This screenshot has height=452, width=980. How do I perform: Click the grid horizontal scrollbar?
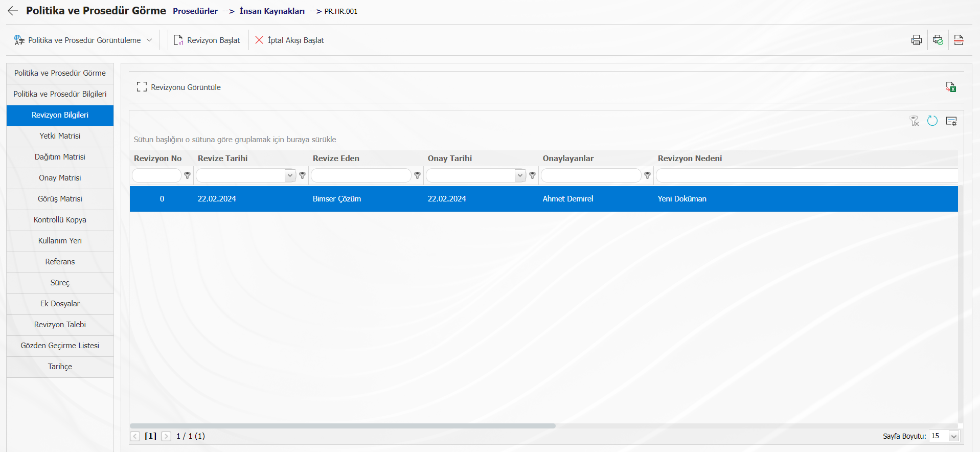coord(343,426)
